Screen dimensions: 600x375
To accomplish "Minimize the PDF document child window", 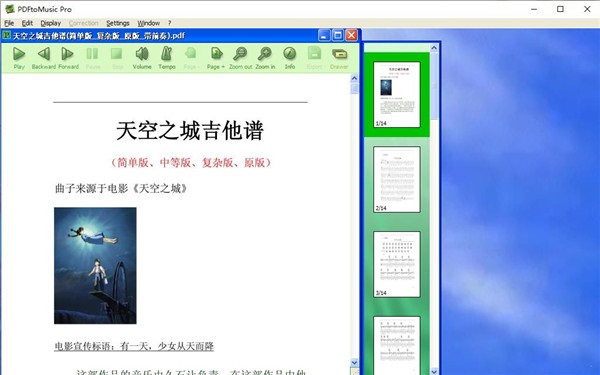I will [324, 36].
